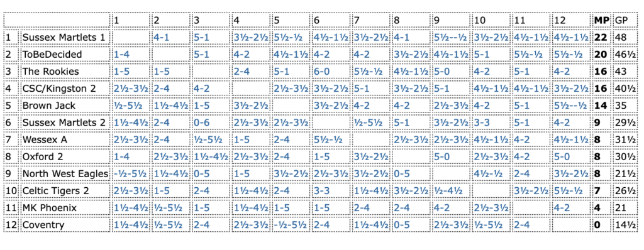
Task: Click The Rookies 5-0 score in column 9
Action: point(442,72)
